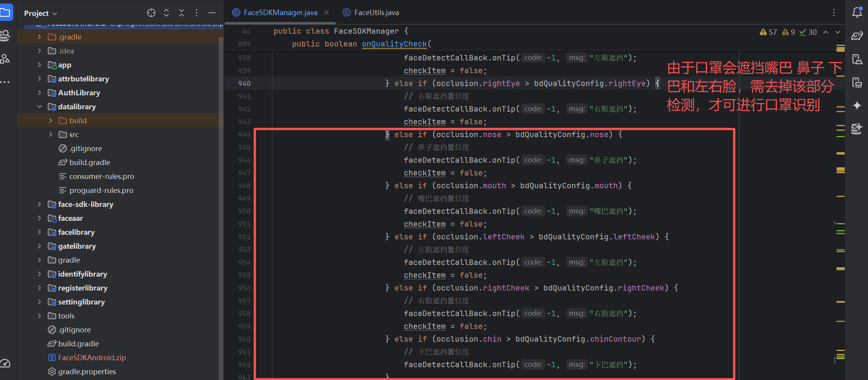
Task: Click the Select Opened File target icon
Action: click(x=151, y=13)
